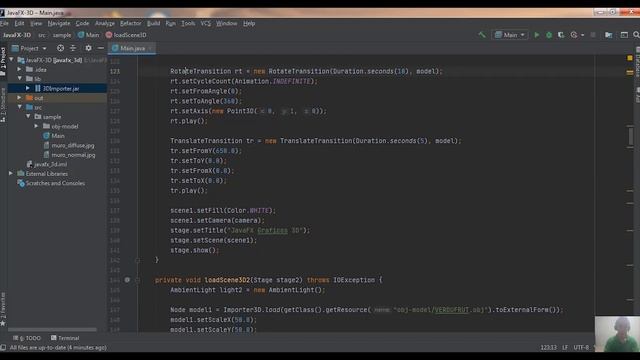Click the LF line separator in status bar
The width and height of the screenshot is (640, 360).
coord(565,348)
